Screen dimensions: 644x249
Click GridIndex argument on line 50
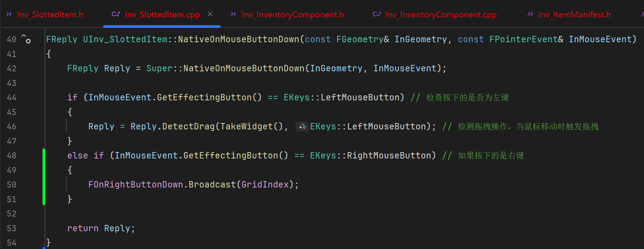(x=265, y=184)
